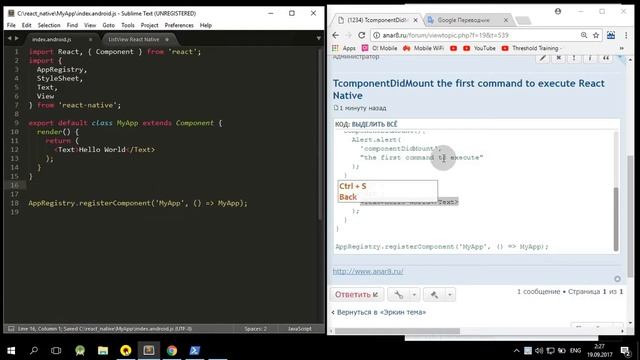640x360 pixels.
Task: Open the View menu
Action: [90, 25]
